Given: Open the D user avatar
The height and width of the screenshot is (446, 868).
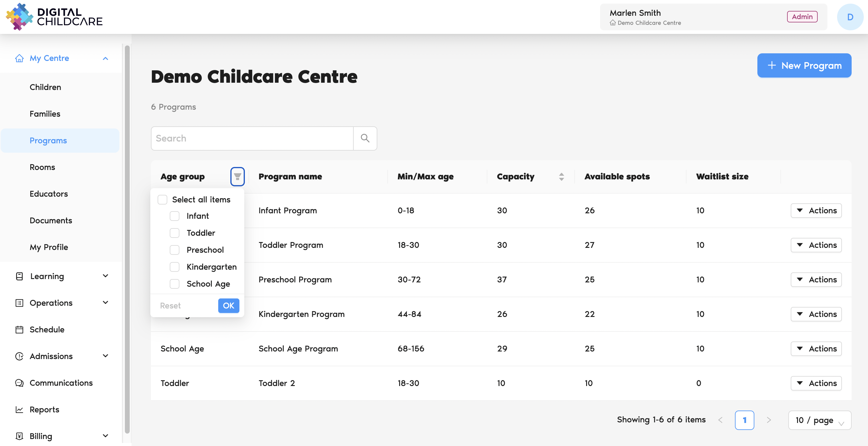Looking at the screenshot, I should (850, 17).
